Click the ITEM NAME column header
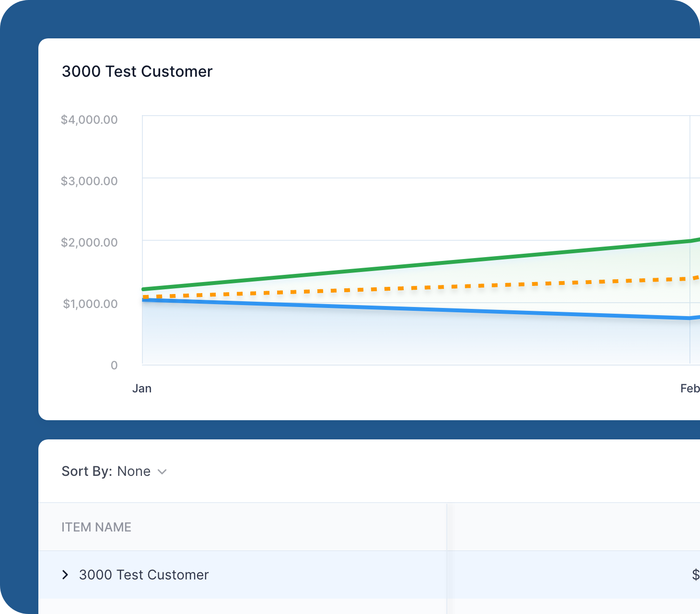700x614 pixels. 96,527
